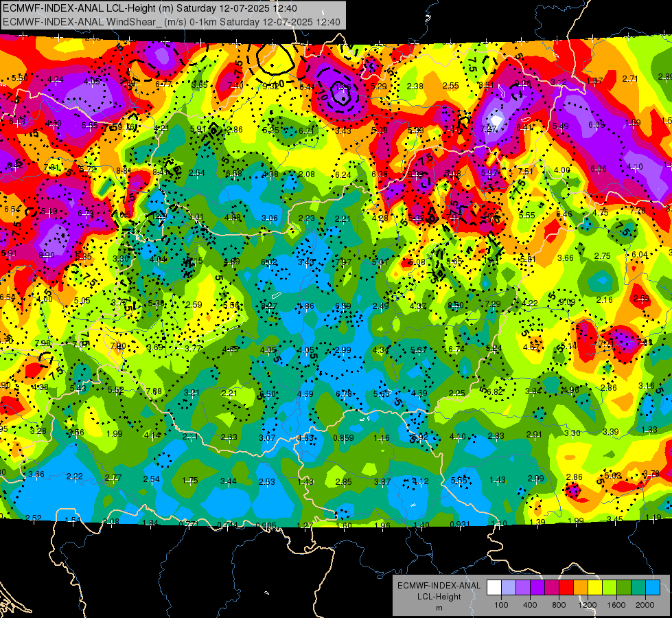Click the map value 1.16
Image resolution: width=672 pixels, height=618 pixels.
point(381,438)
